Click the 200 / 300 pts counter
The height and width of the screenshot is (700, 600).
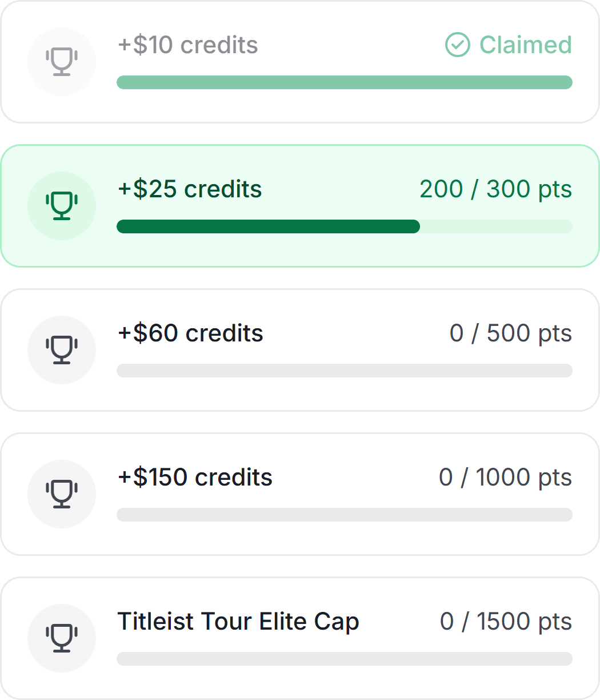pos(495,189)
